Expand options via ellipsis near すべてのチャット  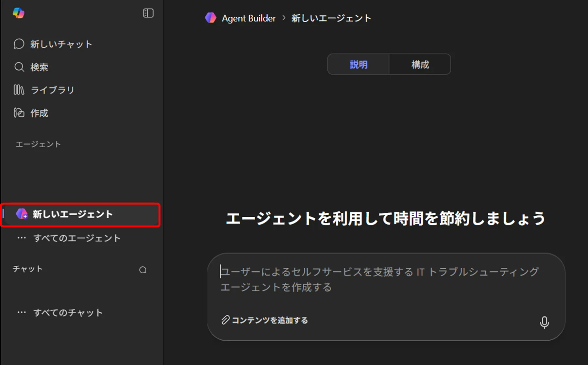click(x=21, y=312)
